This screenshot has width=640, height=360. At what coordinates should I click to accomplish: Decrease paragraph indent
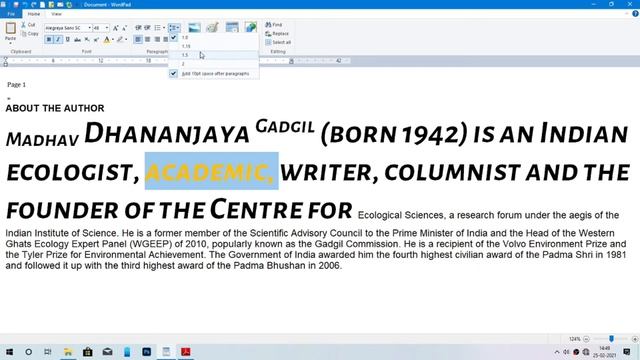[x=138, y=28]
